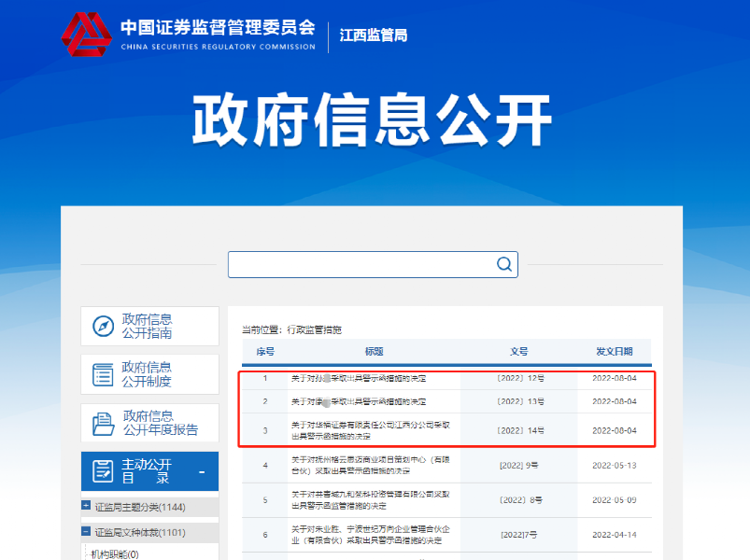Screen dimensions: 750x560
Task: Click the 江西监管局 header text
Action: [374, 35]
